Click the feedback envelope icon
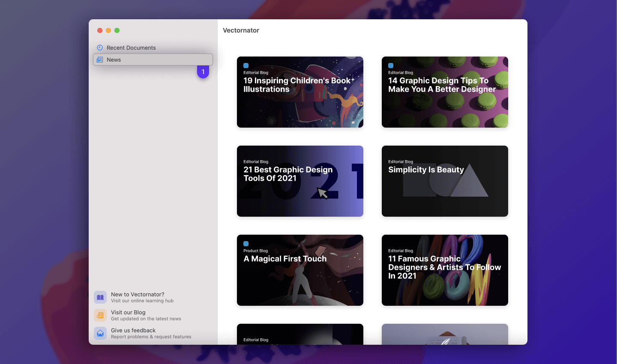Screen dimensions: 617x364 coord(100,333)
